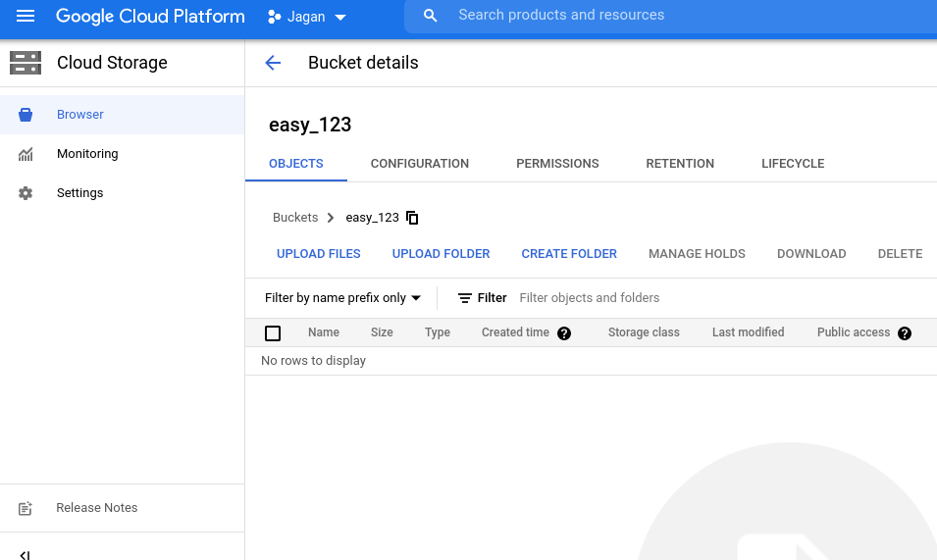Click Manage Holds button
This screenshot has height=560, width=937.
(x=697, y=254)
